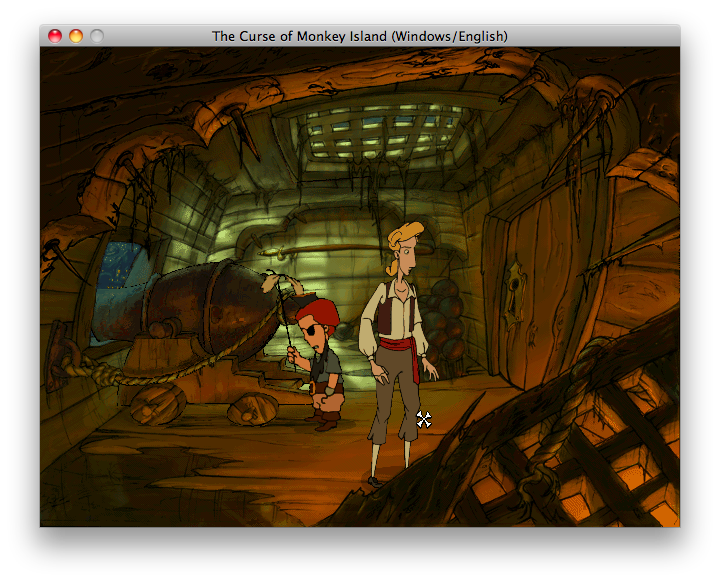The height and width of the screenshot is (582, 720).
Task: Pull the firing cord held by the pirate
Action: tap(292, 320)
